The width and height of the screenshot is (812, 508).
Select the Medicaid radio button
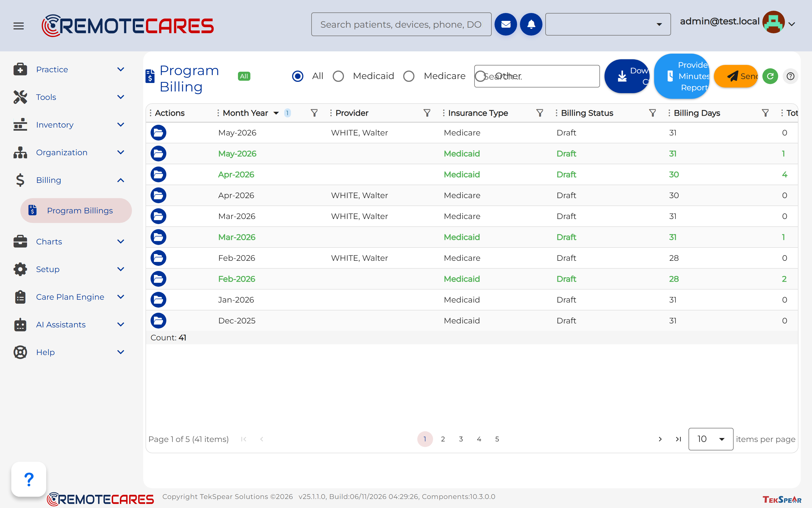(338, 76)
